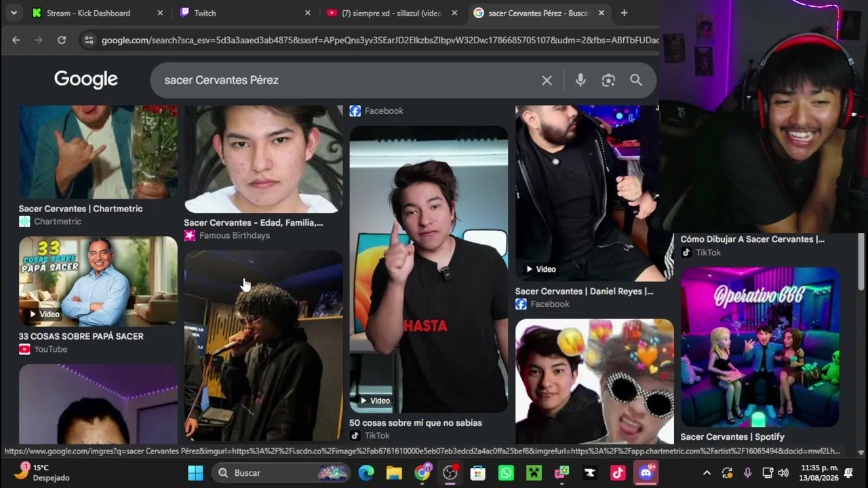Open WhatsApp from the taskbar
The image size is (868, 488).
click(506, 472)
